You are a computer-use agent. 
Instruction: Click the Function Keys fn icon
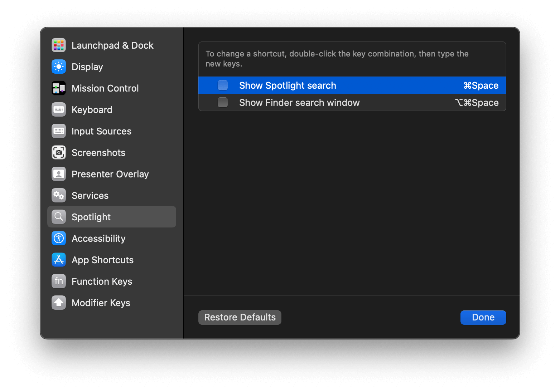click(x=59, y=281)
